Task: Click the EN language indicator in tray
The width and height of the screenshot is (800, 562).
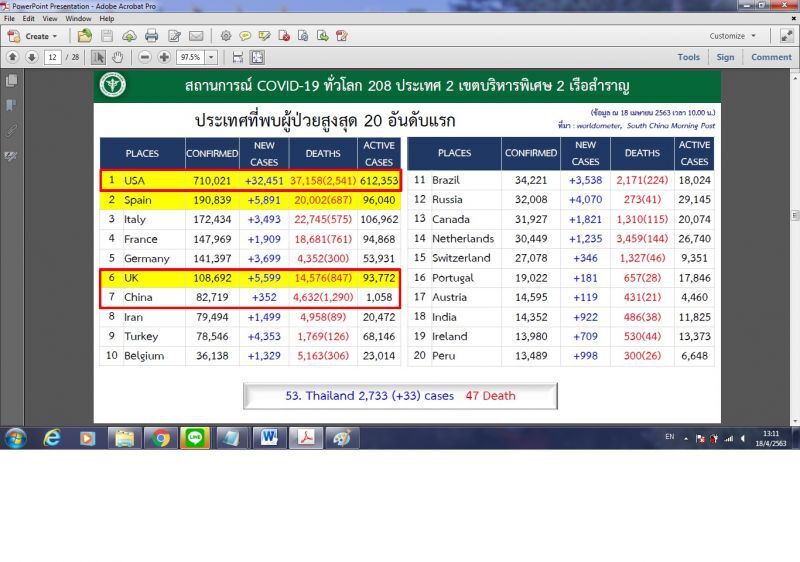Action: click(x=669, y=437)
